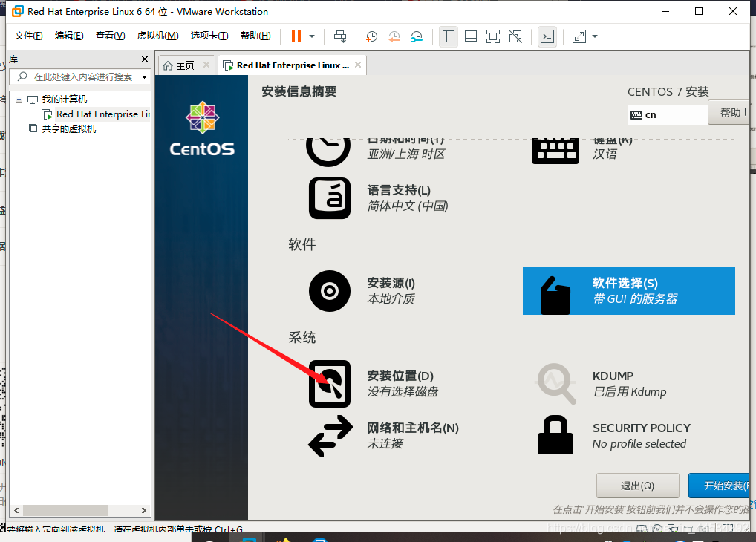Screen dimensions: 756x542
Task: Click the cn keyboard layout indicator
Action: point(668,115)
